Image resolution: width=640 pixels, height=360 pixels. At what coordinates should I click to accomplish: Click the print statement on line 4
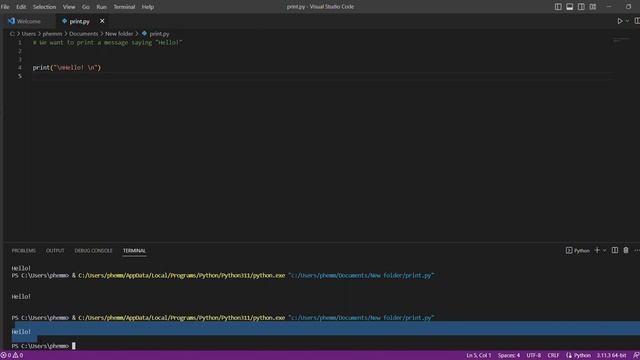coord(67,68)
